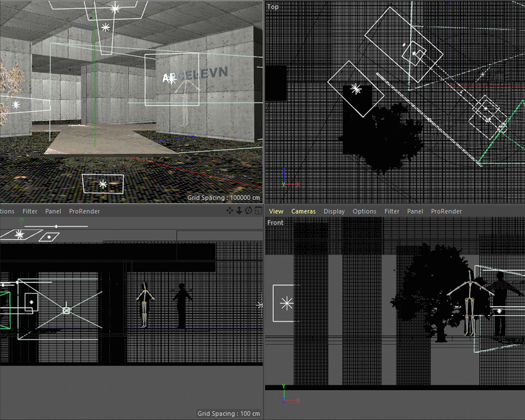Click the viewport pan (move camera) icon
Viewport: 525px width, 420px height.
pos(230,210)
